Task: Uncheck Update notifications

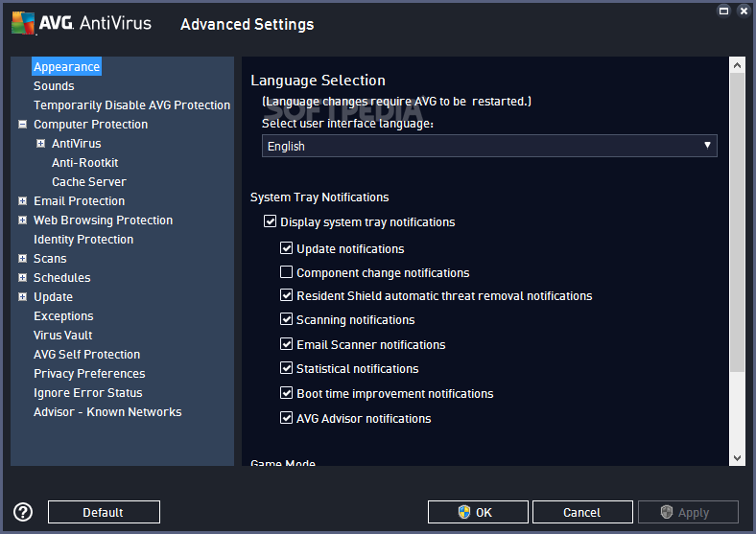Action: click(x=287, y=248)
